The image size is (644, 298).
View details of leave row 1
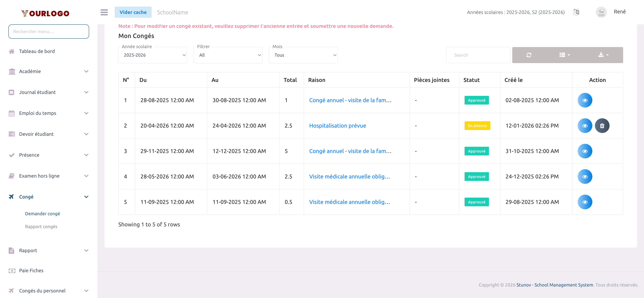tap(585, 100)
